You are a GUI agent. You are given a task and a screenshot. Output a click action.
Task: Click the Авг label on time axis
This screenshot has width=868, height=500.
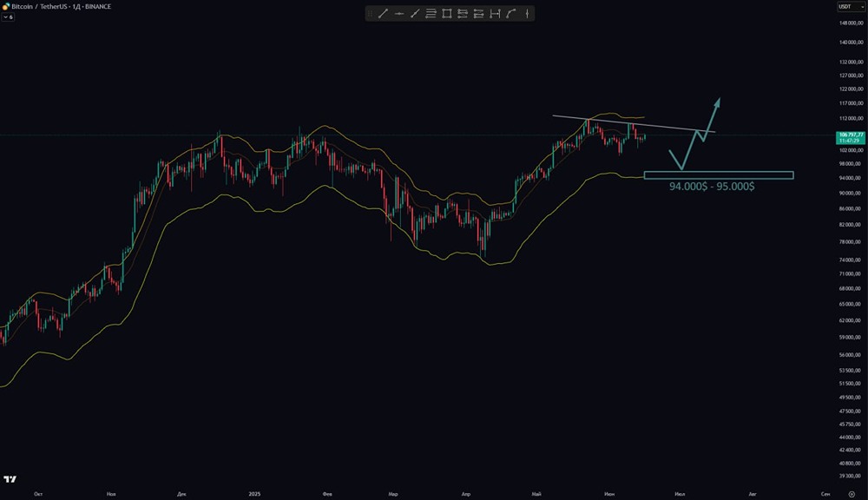click(753, 494)
